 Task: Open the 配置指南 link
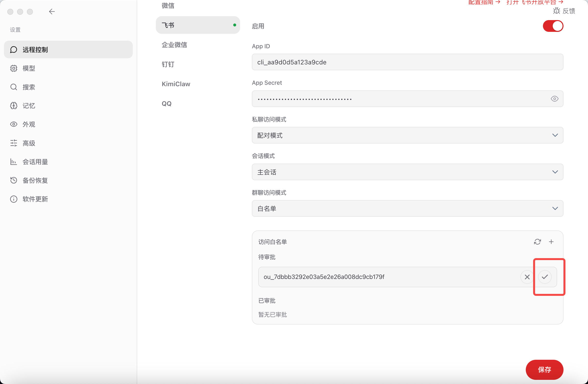[x=484, y=2]
